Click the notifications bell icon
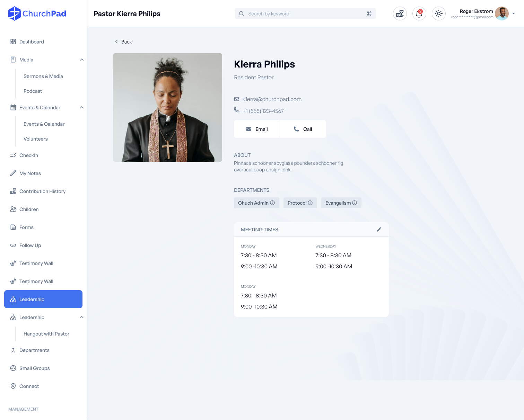This screenshot has width=524, height=420. [x=419, y=14]
